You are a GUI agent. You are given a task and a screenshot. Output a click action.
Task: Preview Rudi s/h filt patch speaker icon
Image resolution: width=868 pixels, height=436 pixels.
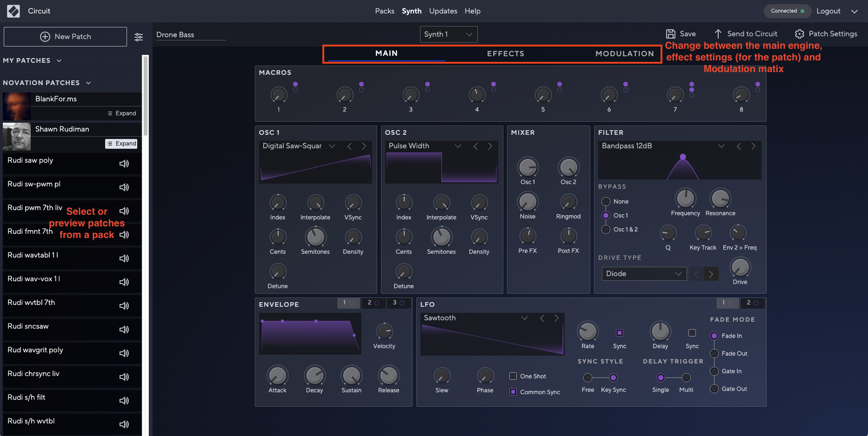click(x=124, y=401)
